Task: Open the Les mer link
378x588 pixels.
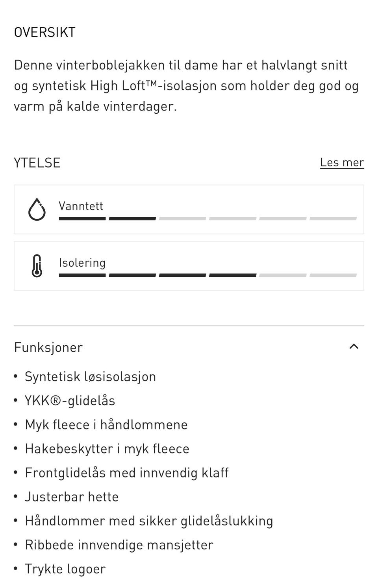Action: (342, 162)
